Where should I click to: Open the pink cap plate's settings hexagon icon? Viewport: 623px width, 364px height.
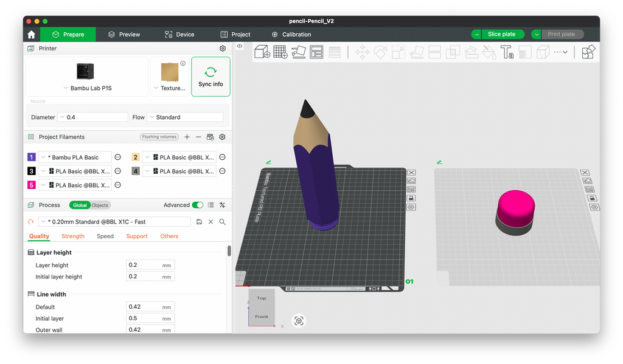pyautogui.click(x=594, y=207)
